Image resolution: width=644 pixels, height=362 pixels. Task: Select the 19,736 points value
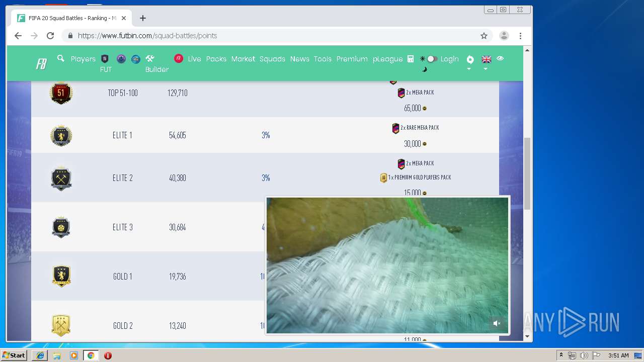177,277
